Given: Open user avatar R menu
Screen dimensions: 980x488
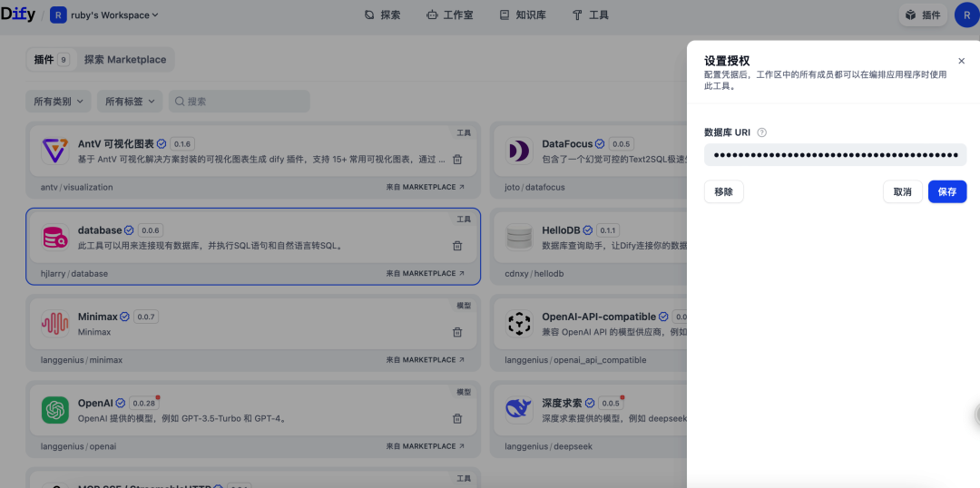Looking at the screenshot, I should click(967, 15).
